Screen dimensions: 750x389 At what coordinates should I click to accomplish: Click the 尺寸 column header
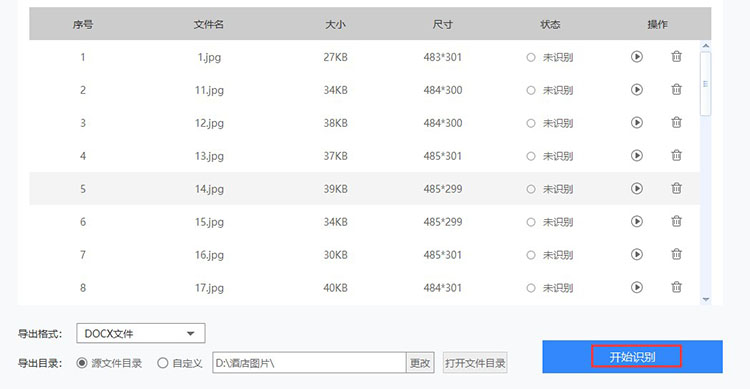pyautogui.click(x=442, y=24)
